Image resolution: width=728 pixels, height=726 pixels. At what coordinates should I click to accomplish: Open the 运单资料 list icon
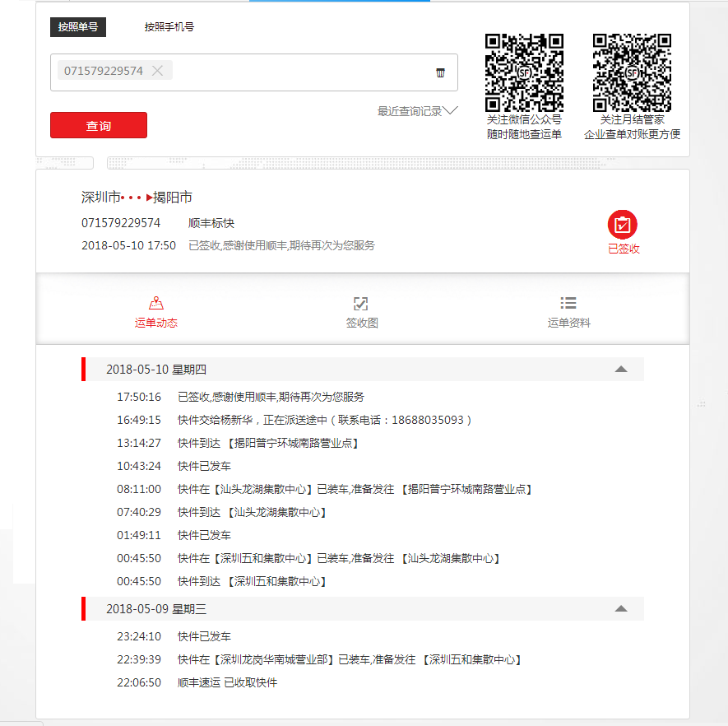click(x=568, y=303)
